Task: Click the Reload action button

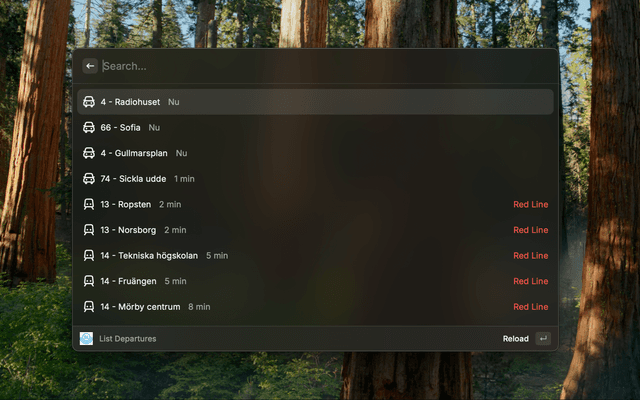Action: [516, 339]
